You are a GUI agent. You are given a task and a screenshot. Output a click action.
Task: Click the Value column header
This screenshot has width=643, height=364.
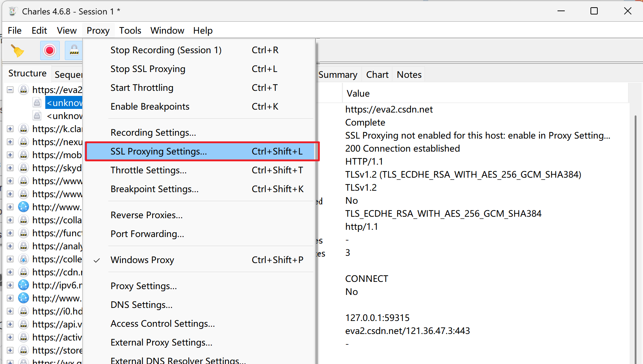(485, 93)
